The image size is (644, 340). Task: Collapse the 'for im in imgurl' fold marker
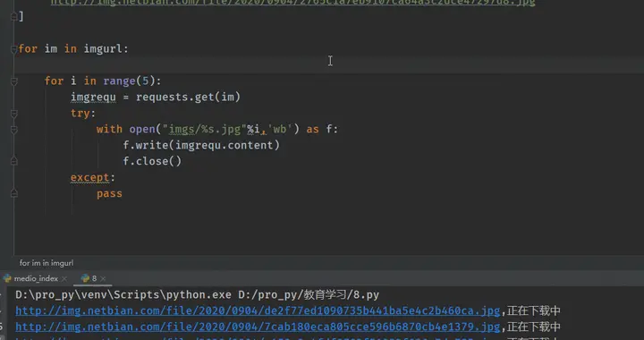point(13,49)
